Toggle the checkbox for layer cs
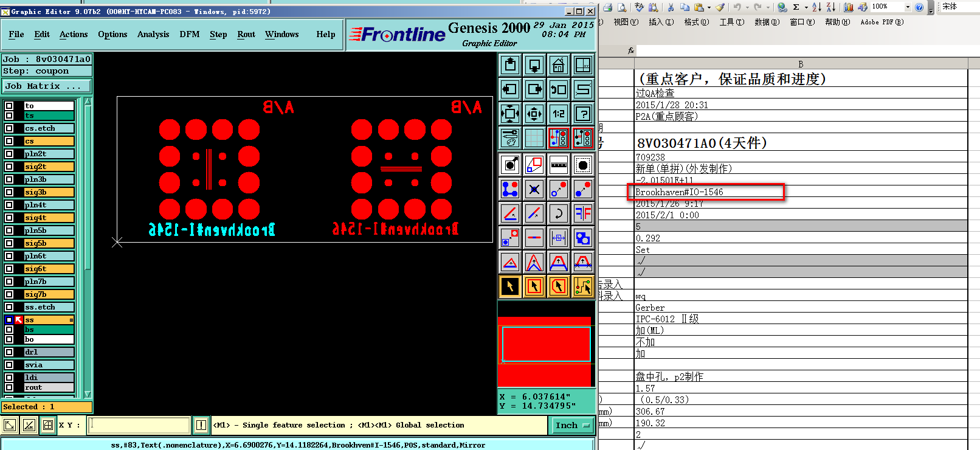Viewport: 980px width, 450px height. [9, 141]
